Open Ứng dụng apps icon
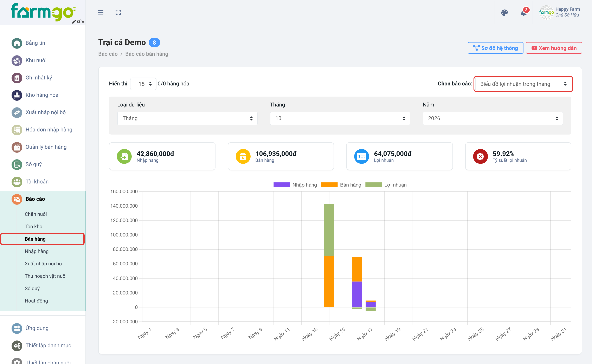 (17, 328)
